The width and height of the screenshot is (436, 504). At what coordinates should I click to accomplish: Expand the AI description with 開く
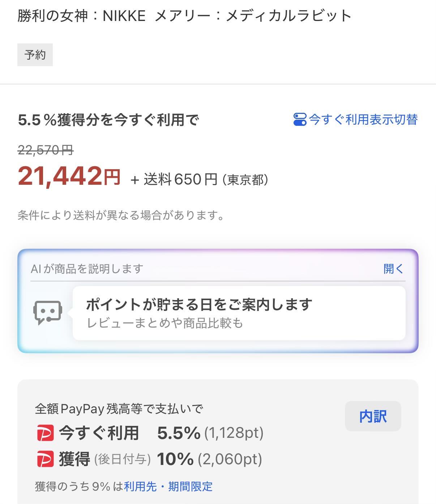(x=393, y=269)
